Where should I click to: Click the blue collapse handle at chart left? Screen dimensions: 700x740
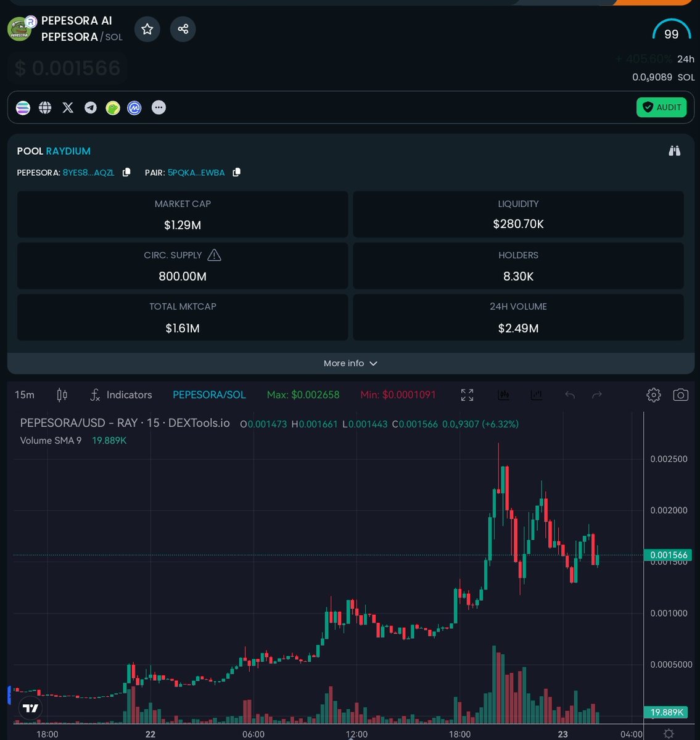[x=9, y=694]
